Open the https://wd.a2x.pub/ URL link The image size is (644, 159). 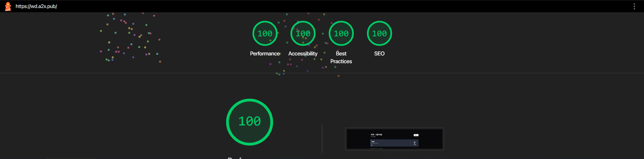(x=36, y=6)
